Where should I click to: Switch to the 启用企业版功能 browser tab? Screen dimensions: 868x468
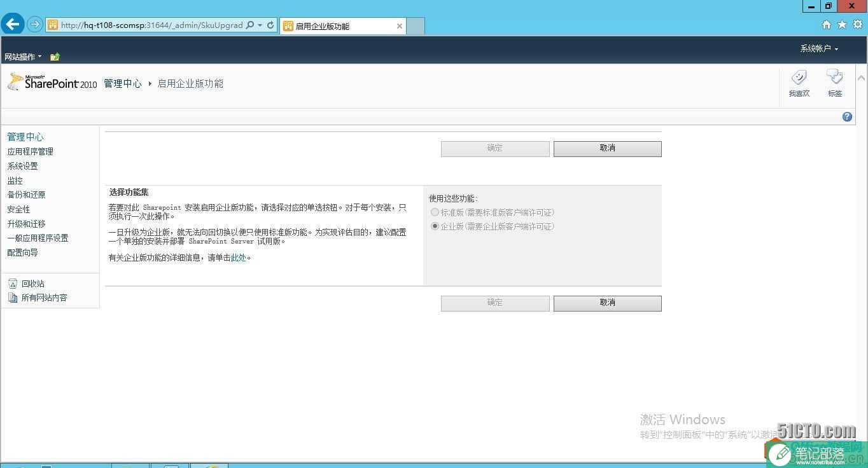(341, 26)
